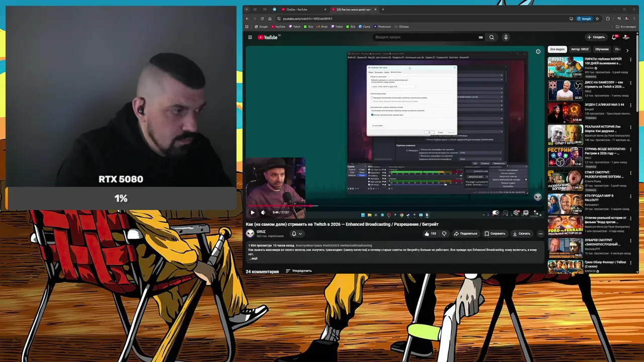Open the YouTube hamburger guide menu
The image size is (644, 362).
tap(250, 37)
